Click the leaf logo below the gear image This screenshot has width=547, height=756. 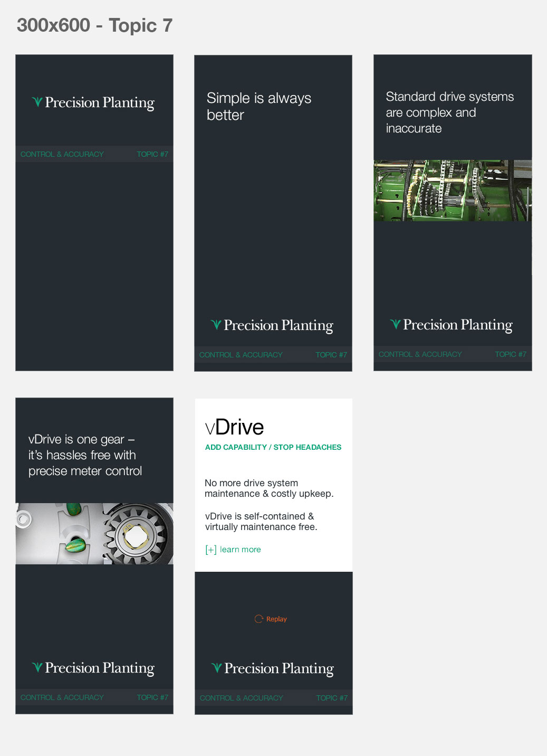point(37,667)
